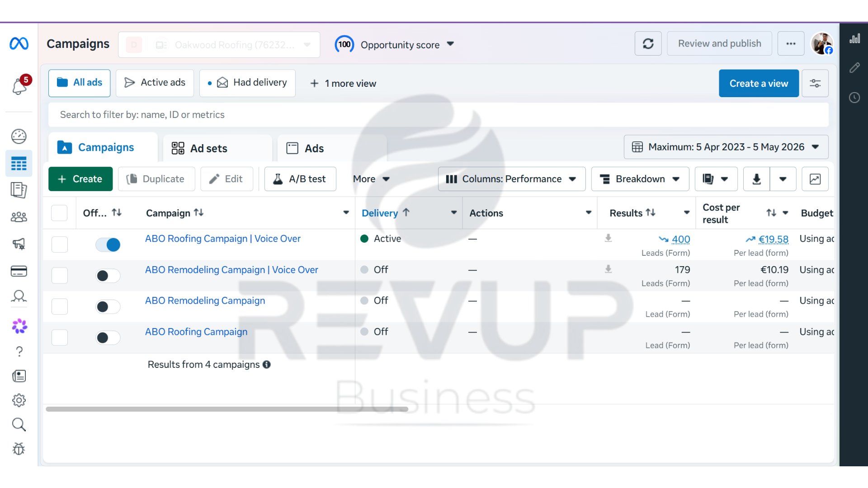Turn on ABO Remodeling Campaign | Voice Over
This screenshot has width=868, height=488.
point(108,276)
